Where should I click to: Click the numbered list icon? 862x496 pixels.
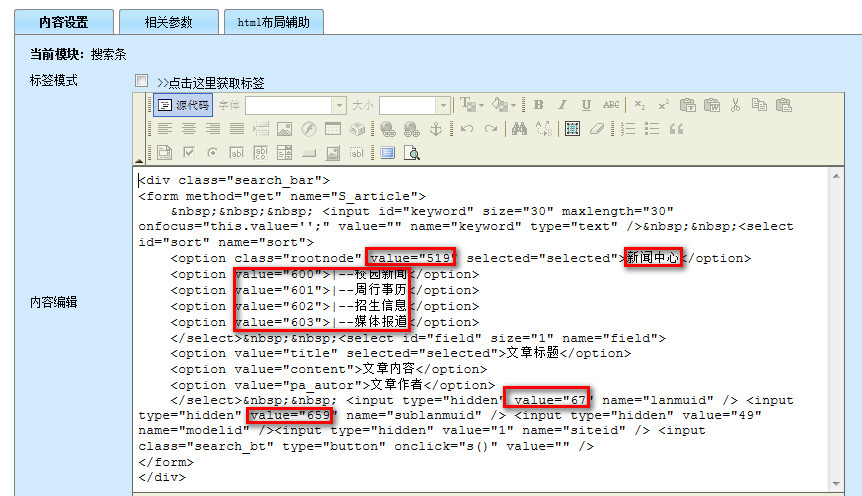[628, 129]
